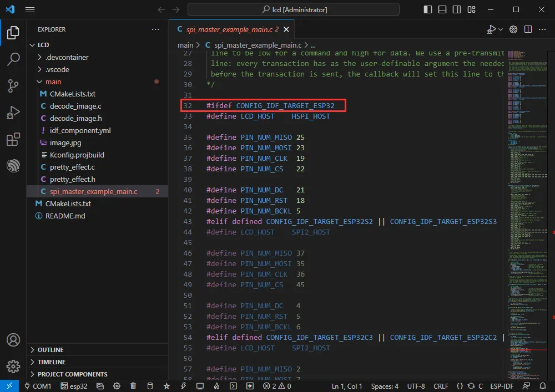Viewport: 555px width, 392px height.
Task: Open the serial monitor icon
Action: click(x=199, y=385)
